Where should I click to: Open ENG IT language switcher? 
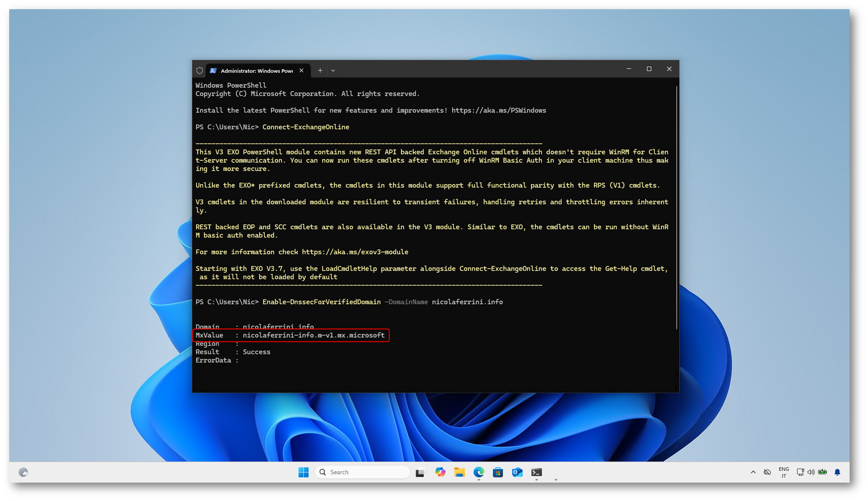pyautogui.click(x=784, y=472)
